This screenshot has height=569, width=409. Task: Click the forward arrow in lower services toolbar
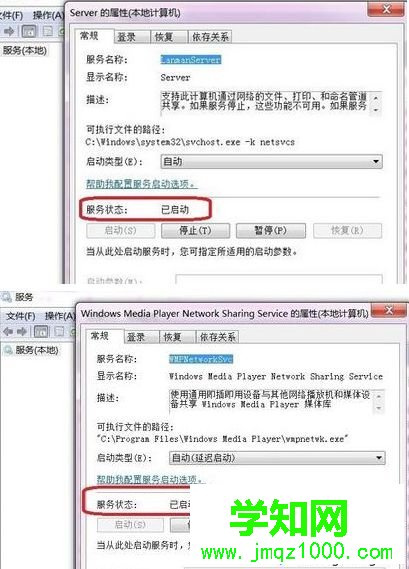point(22,331)
